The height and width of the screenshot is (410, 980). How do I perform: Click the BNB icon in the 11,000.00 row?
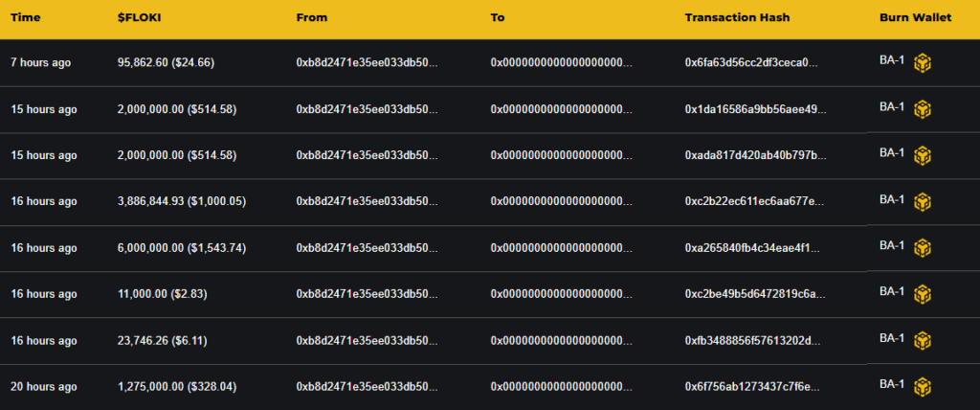pyautogui.click(x=922, y=294)
